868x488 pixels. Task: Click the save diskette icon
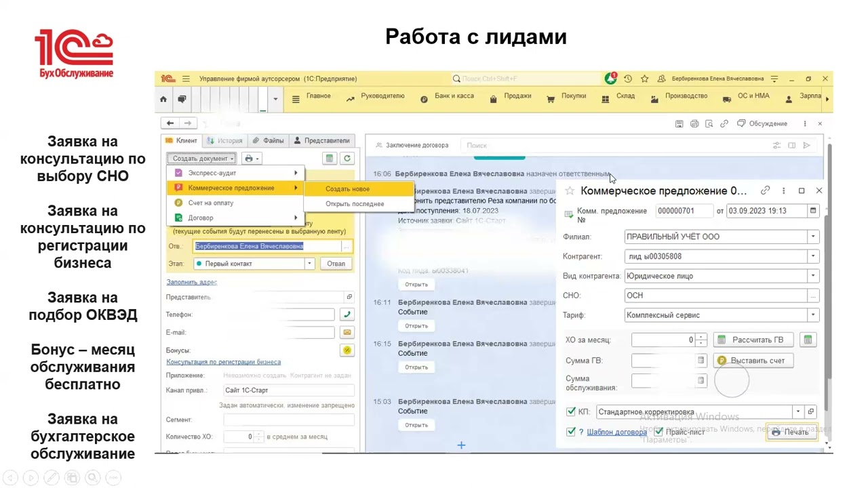(679, 124)
